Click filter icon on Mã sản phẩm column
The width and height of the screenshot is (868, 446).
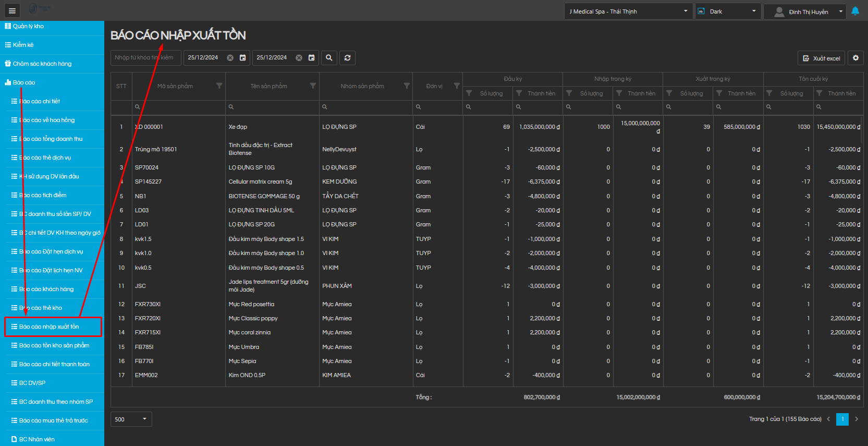[219, 86]
